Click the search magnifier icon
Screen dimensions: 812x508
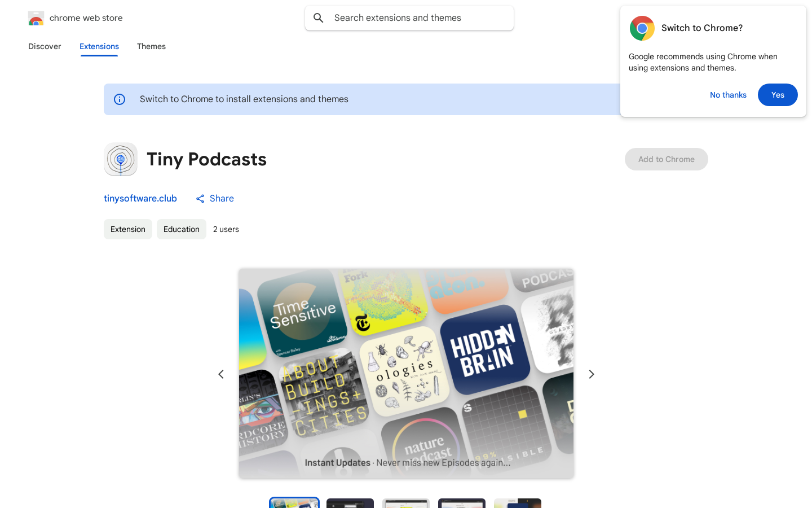pyautogui.click(x=319, y=18)
